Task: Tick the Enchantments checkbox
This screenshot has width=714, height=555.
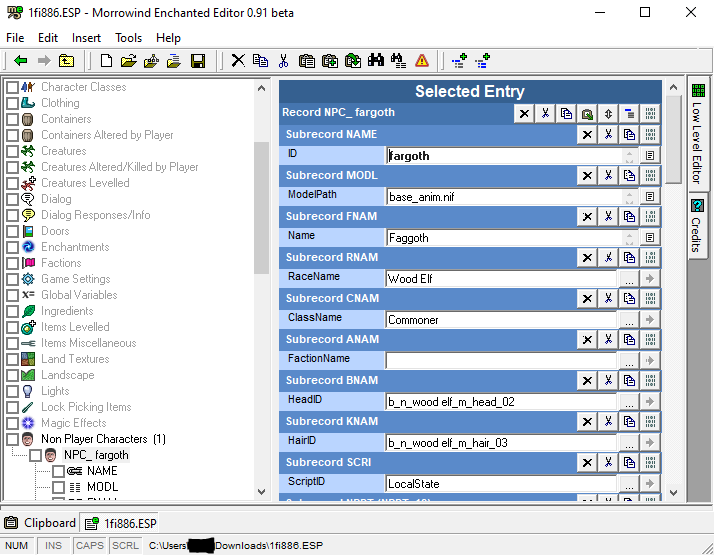Action: pos(12,247)
